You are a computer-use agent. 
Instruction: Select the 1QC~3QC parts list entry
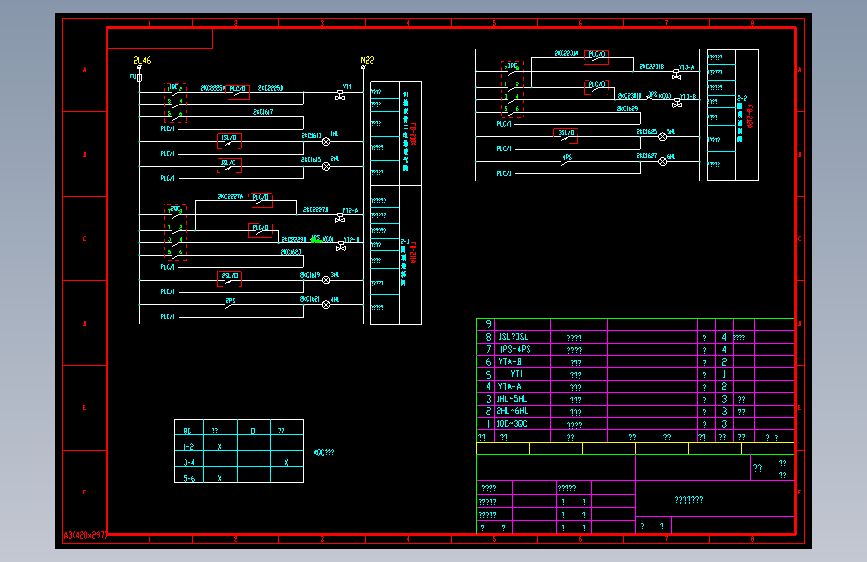(512, 424)
